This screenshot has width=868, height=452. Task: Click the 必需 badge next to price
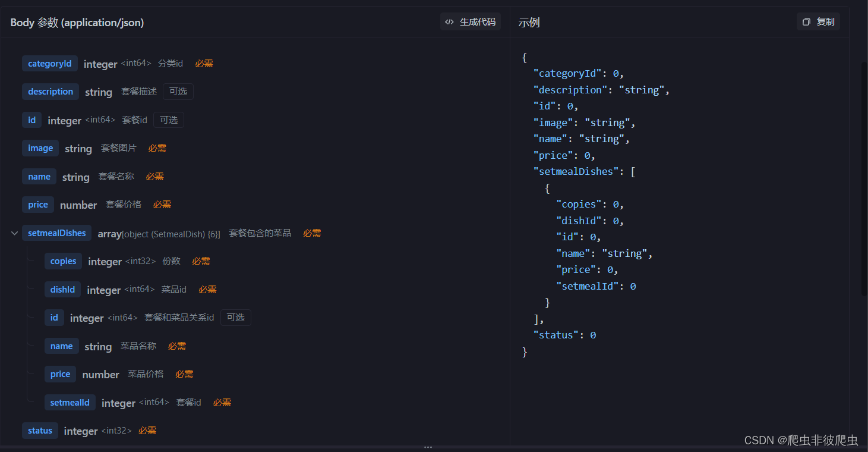click(x=162, y=204)
